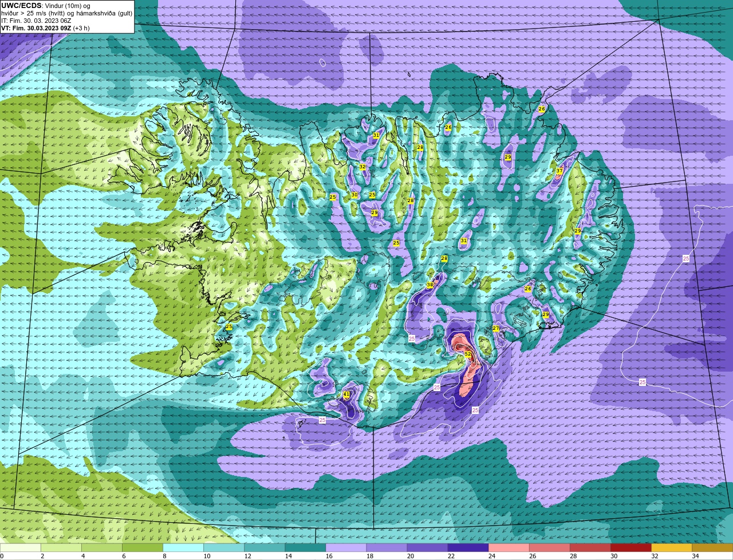Click the 6–8 olive green legend swatch

[143, 548]
